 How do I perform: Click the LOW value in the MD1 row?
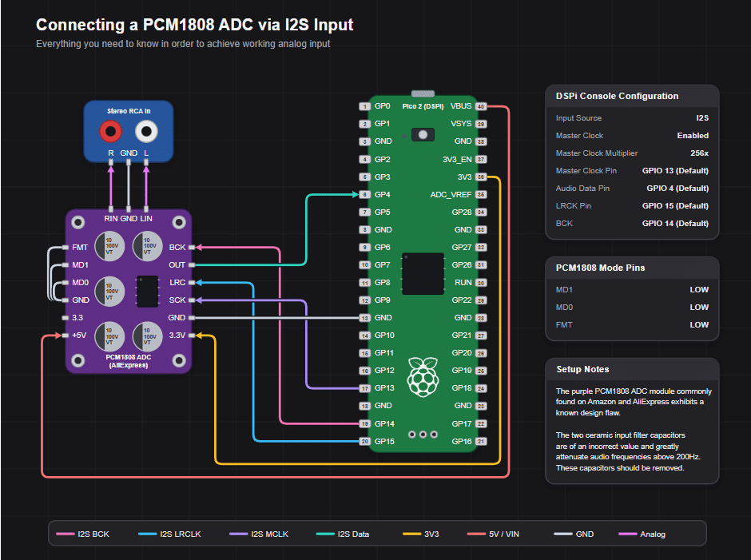pyautogui.click(x=699, y=290)
